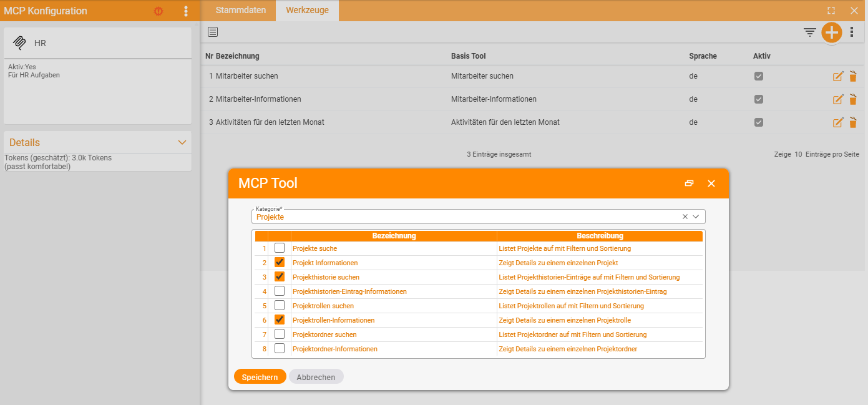Check the Projektordner suchen checkbox
Image resolution: width=868 pixels, height=405 pixels.
click(280, 334)
